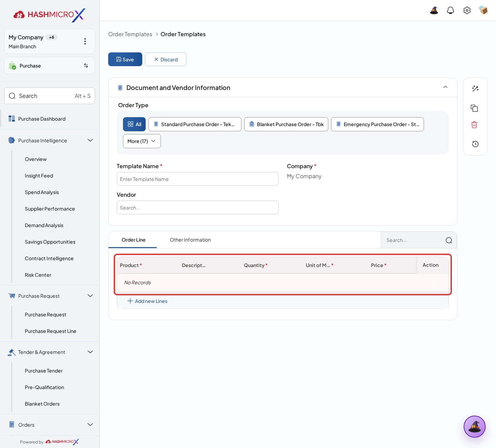The image size is (496, 448).
Task: Click Add new Lines link
Action: pyautogui.click(x=147, y=301)
